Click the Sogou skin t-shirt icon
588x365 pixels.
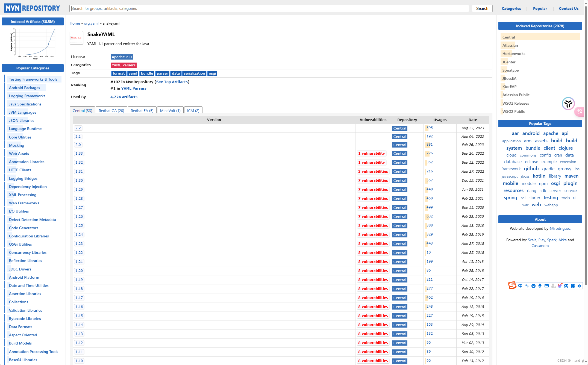point(560,285)
